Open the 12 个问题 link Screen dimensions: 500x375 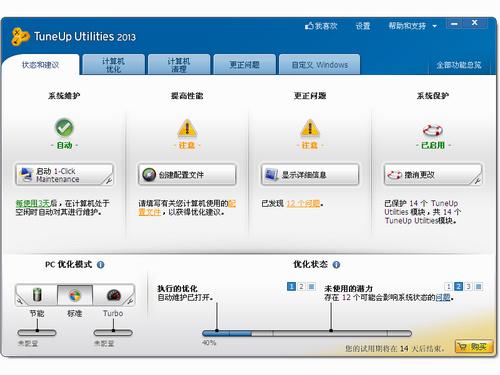pos(303,203)
